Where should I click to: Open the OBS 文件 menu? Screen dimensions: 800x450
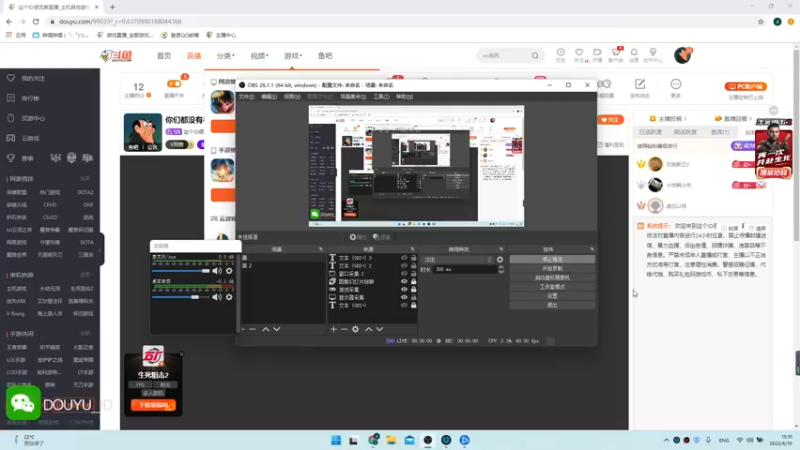[246, 96]
